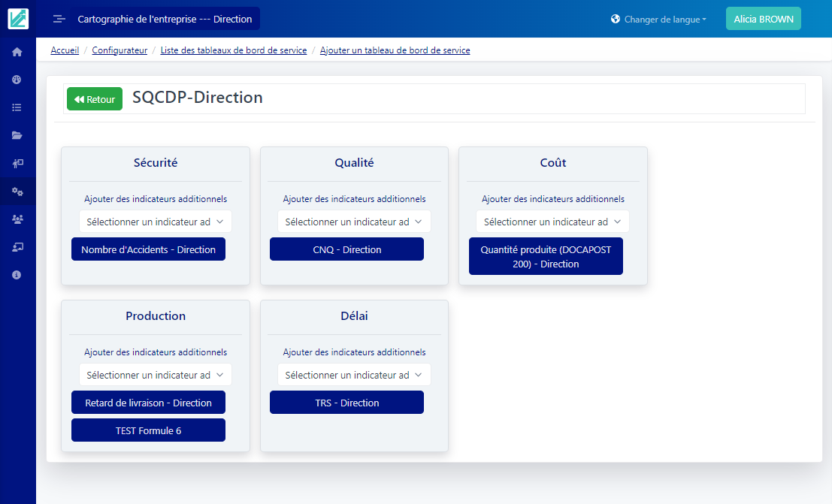Click the Configurateur breadcrumb link
Viewport: 832px width, 504px height.
point(120,50)
